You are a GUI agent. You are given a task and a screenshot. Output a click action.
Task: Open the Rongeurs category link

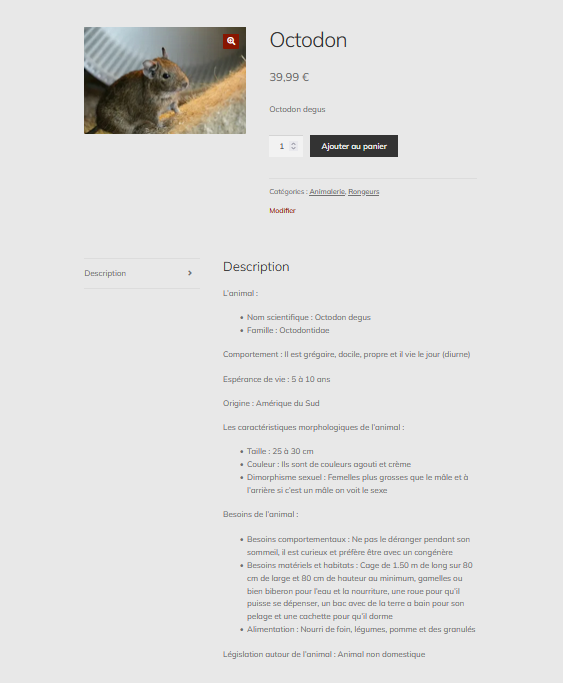364,192
